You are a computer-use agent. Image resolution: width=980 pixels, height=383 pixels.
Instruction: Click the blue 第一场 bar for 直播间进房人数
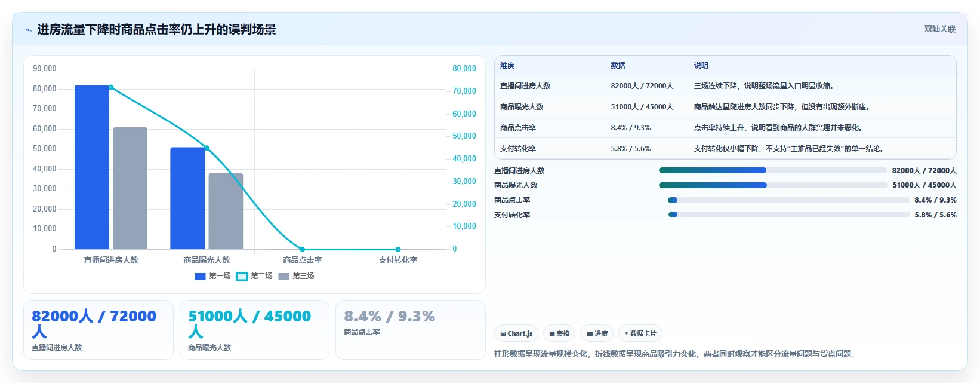point(92,167)
